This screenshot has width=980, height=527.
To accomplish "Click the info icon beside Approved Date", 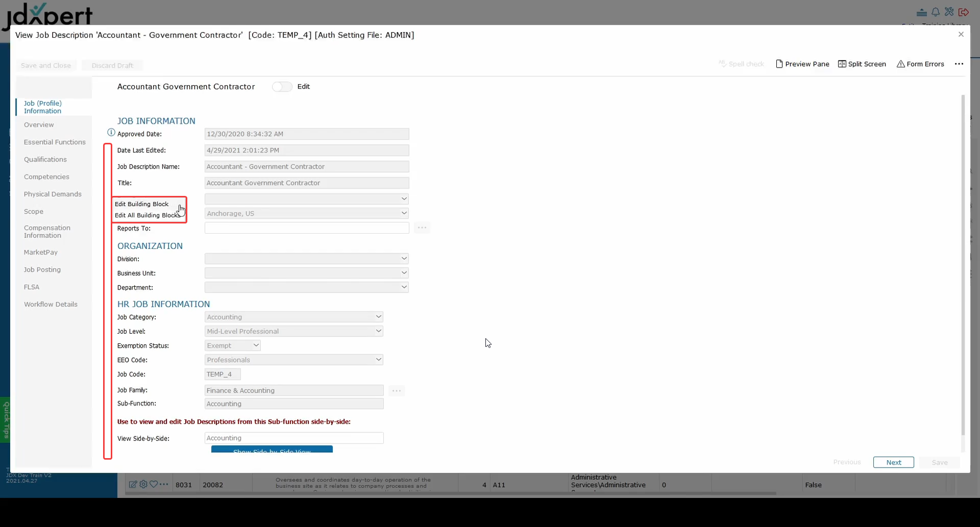I will [x=111, y=133].
